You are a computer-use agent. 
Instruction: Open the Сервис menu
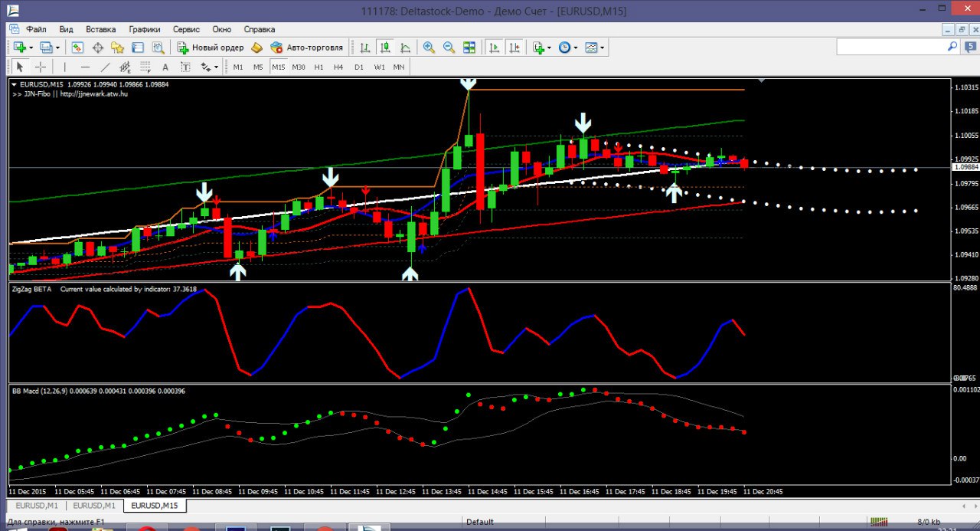(186, 29)
